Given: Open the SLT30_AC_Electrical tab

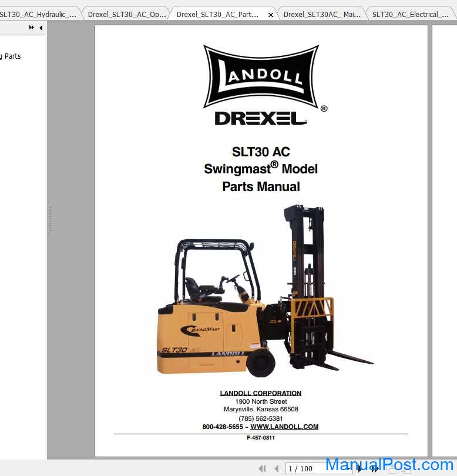Looking at the screenshot, I should pyautogui.click(x=410, y=14).
